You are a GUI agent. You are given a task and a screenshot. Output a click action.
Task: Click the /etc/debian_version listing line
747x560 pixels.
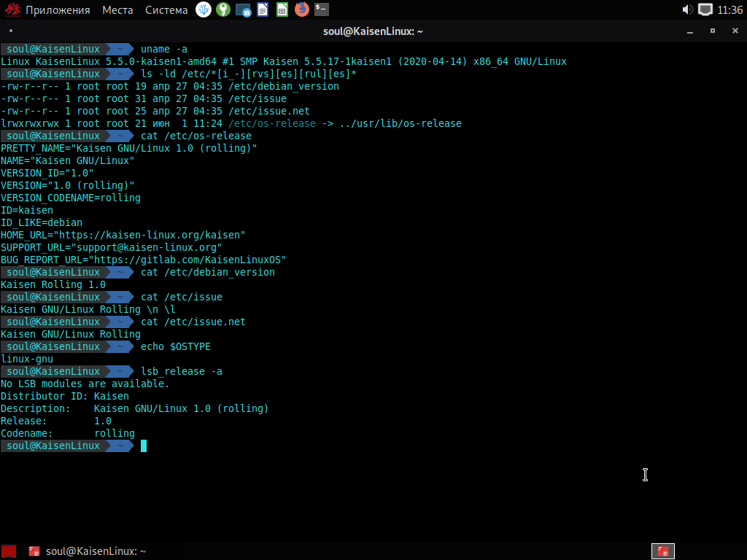click(170, 86)
